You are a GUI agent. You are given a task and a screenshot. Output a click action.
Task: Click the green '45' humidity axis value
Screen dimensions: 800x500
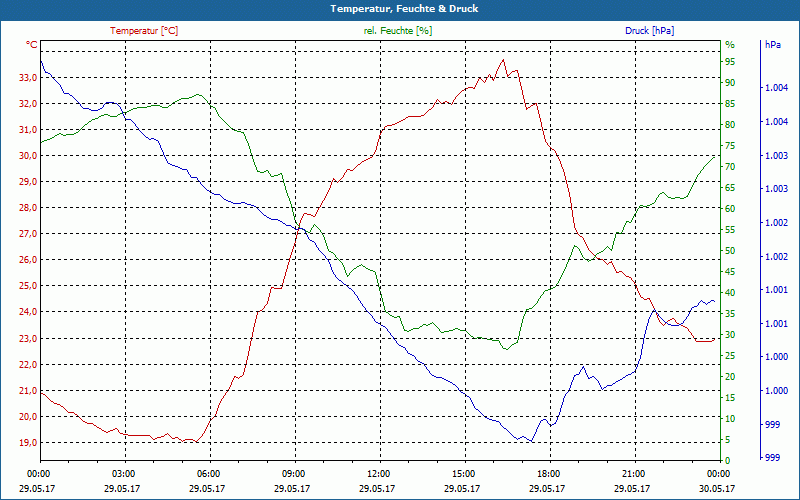(731, 272)
